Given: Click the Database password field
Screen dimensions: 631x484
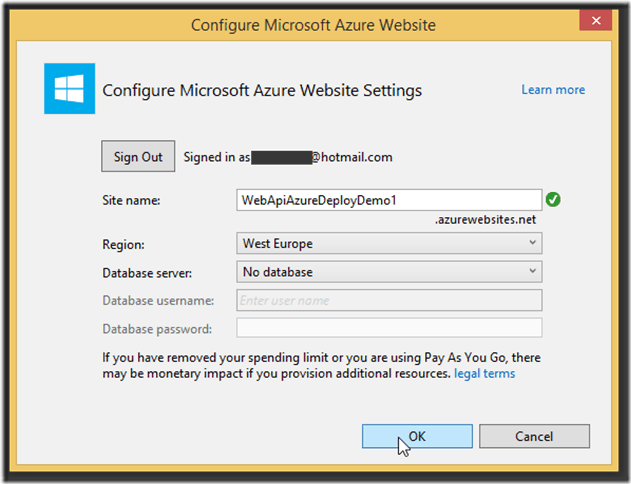Looking at the screenshot, I should [x=389, y=328].
